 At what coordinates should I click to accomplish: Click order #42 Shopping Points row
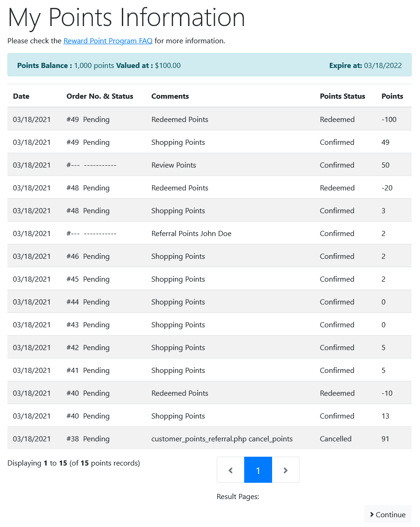point(209,347)
